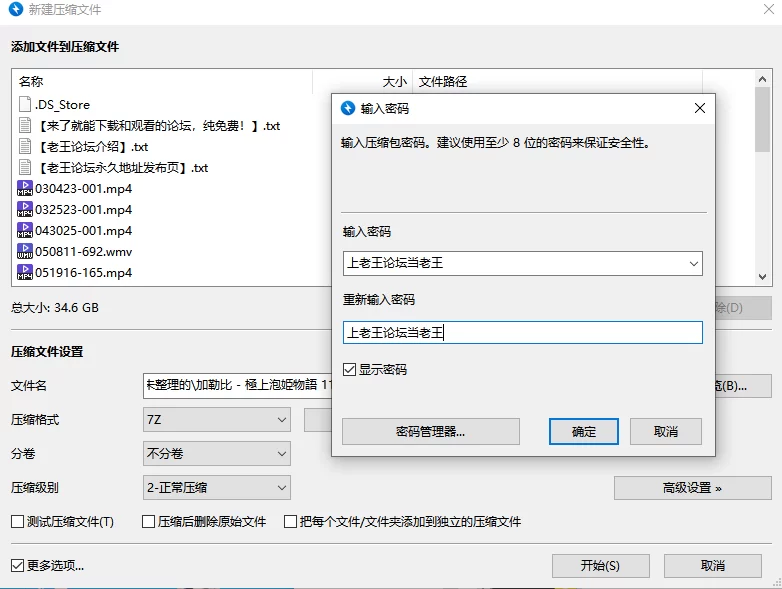
Task: Open the 压缩格式 7Z dropdown
Action: pyautogui.click(x=216, y=419)
